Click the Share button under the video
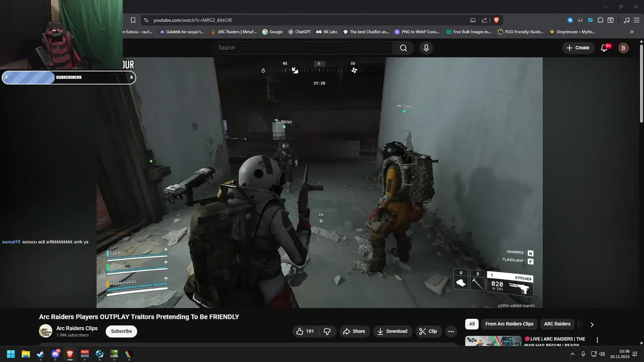The width and height of the screenshot is (644, 362). [x=354, y=331]
